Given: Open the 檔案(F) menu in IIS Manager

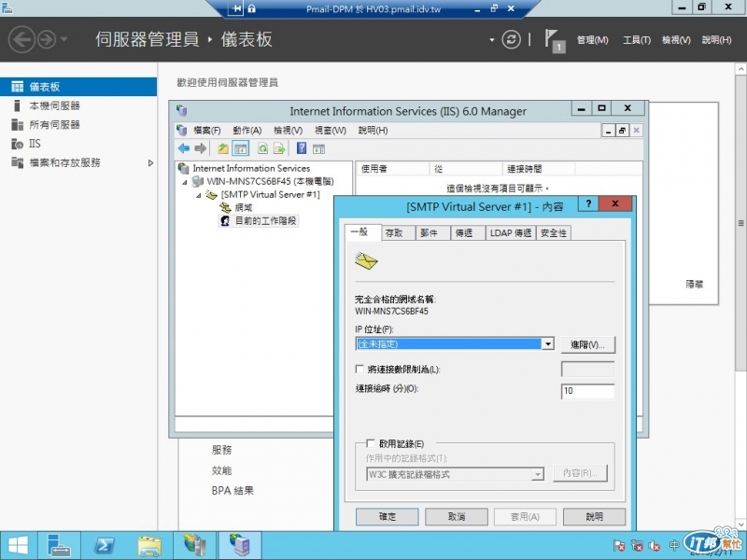Looking at the screenshot, I should point(207,130).
